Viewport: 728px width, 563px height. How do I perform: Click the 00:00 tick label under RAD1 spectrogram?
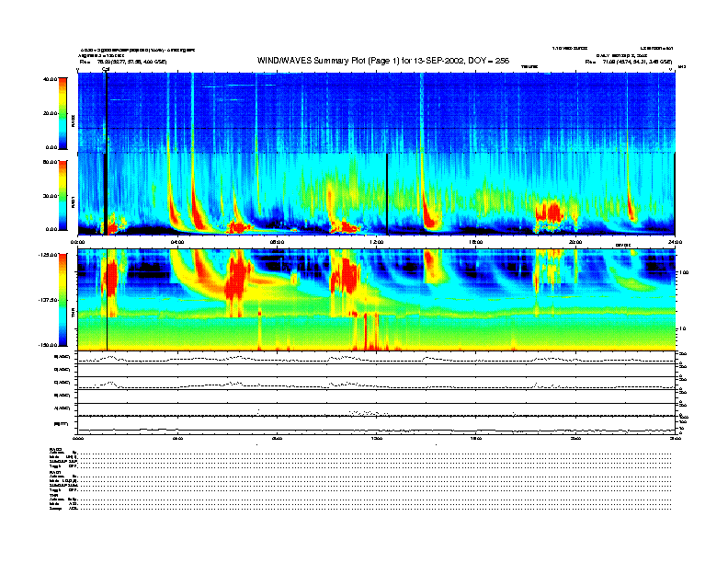77,242
